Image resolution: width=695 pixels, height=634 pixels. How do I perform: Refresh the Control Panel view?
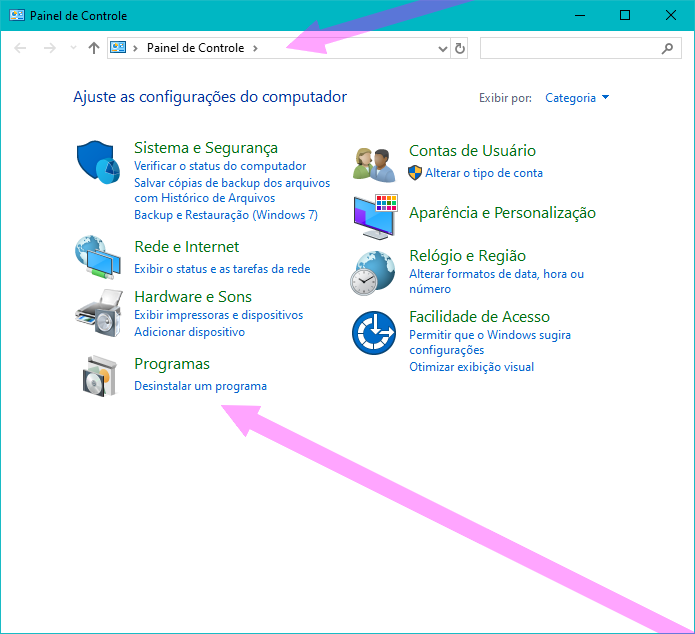point(460,48)
